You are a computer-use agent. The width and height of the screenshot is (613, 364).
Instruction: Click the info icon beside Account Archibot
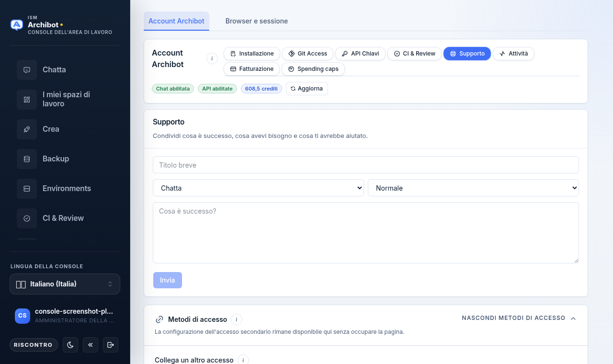(x=212, y=58)
